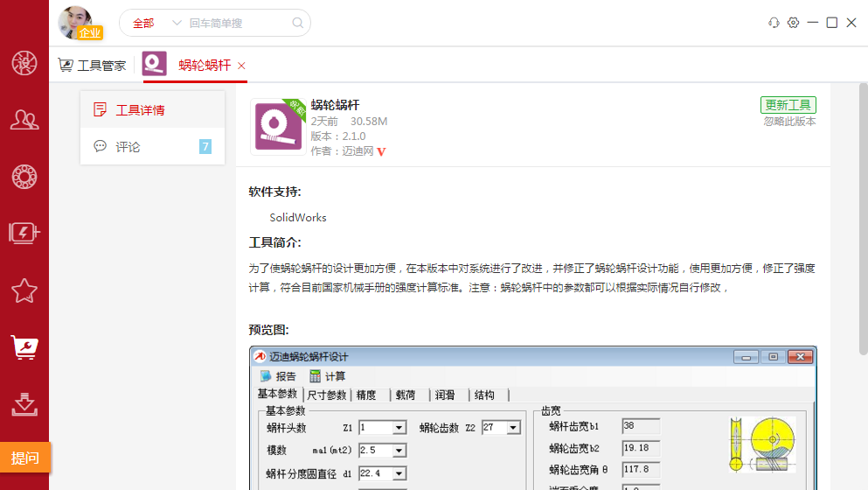This screenshot has height=490, width=868.
Task: Click the 提问 ask button
Action: tap(24, 458)
